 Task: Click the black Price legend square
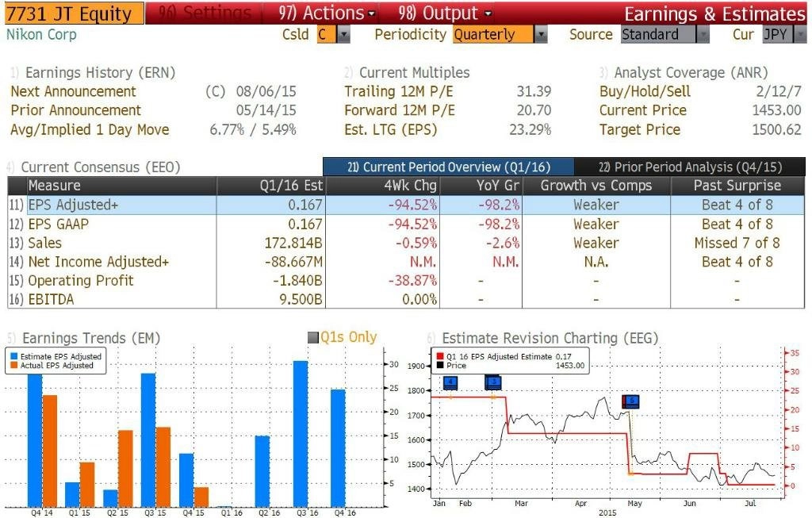[440, 365]
